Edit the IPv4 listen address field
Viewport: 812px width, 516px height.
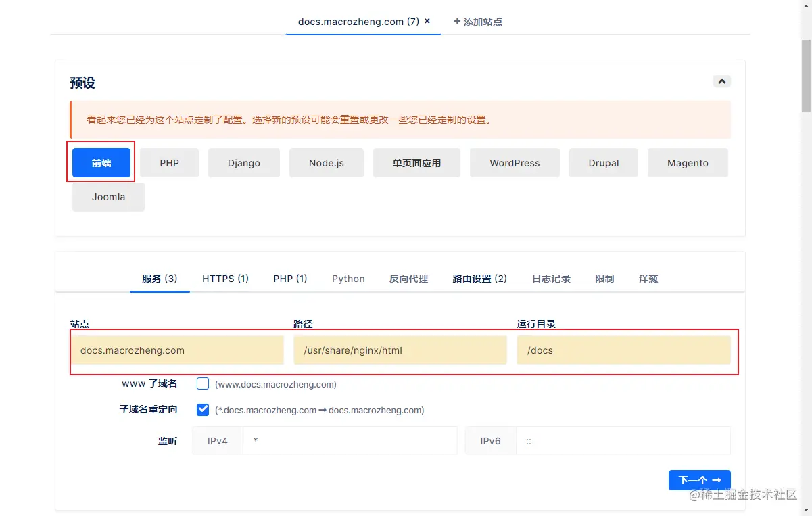click(x=350, y=441)
